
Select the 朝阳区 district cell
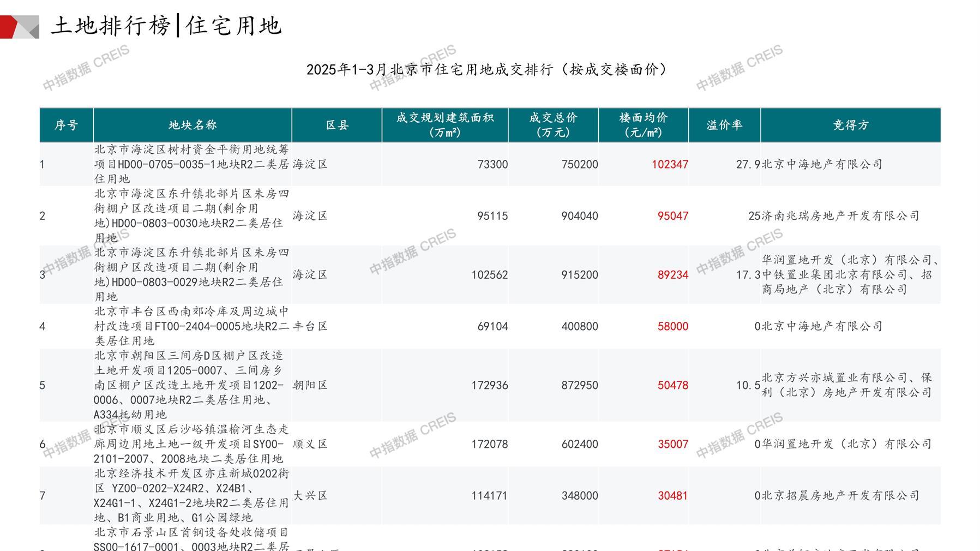tap(310, 385)
